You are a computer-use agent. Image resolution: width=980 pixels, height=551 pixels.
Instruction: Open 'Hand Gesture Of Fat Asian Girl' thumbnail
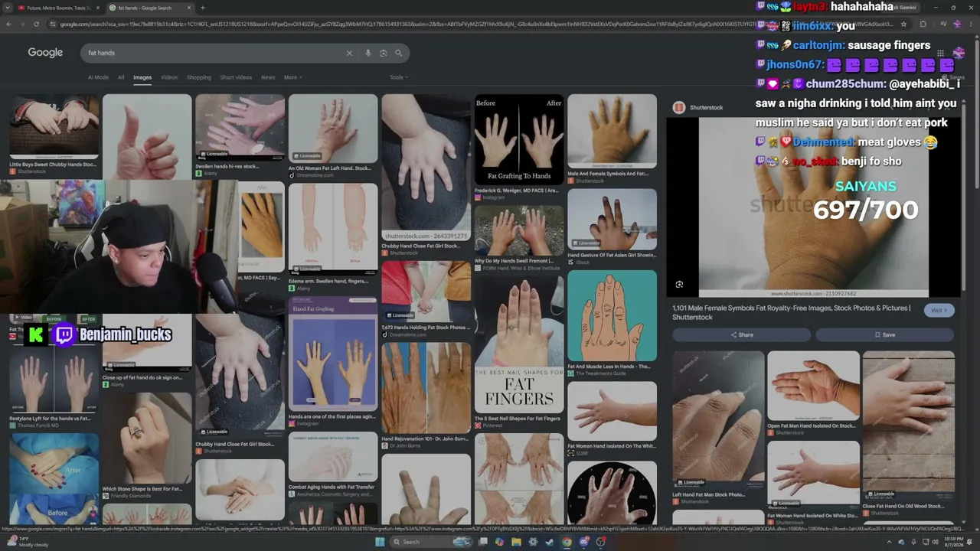pos(612,220)
